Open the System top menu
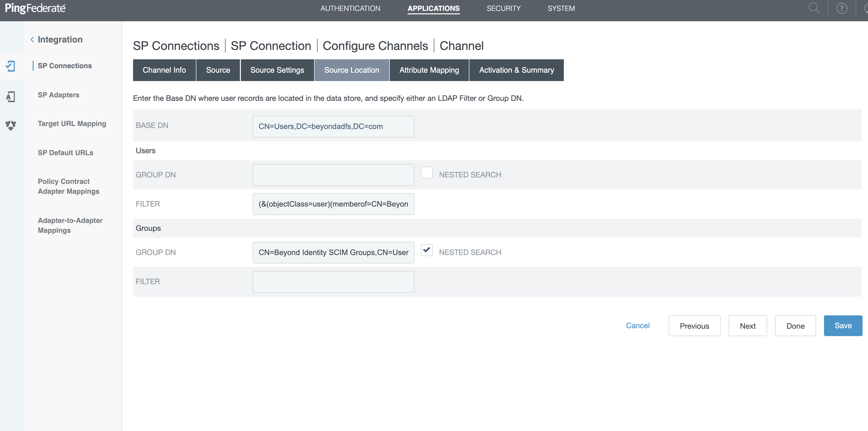 pyautogui.click(x=561, y=8)
